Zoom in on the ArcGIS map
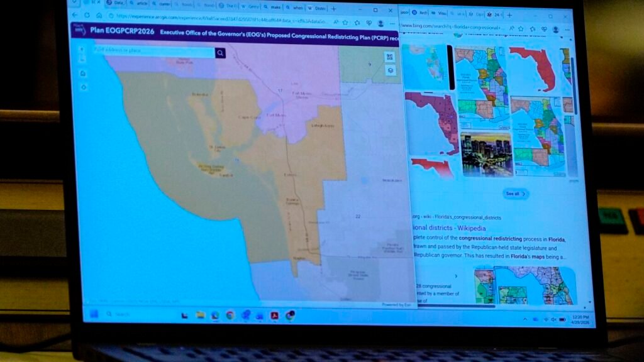The height and width of the screenshot is (362, 644). click(x=82, y=49)
